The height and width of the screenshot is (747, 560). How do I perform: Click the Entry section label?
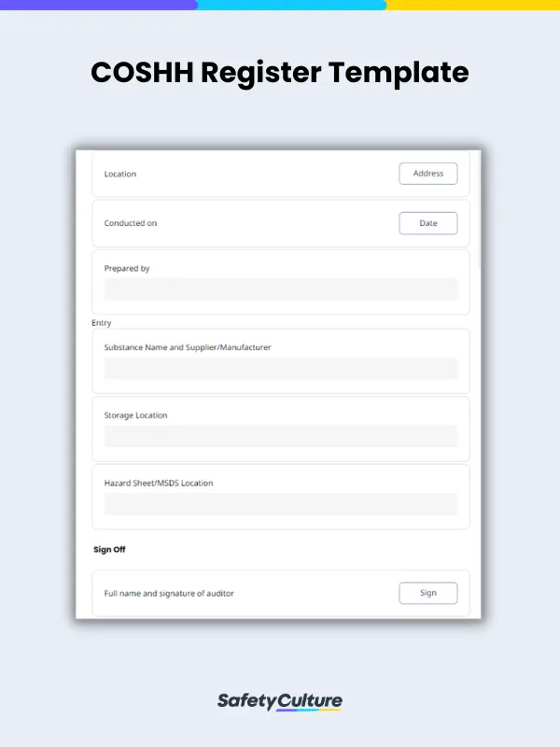101,323
